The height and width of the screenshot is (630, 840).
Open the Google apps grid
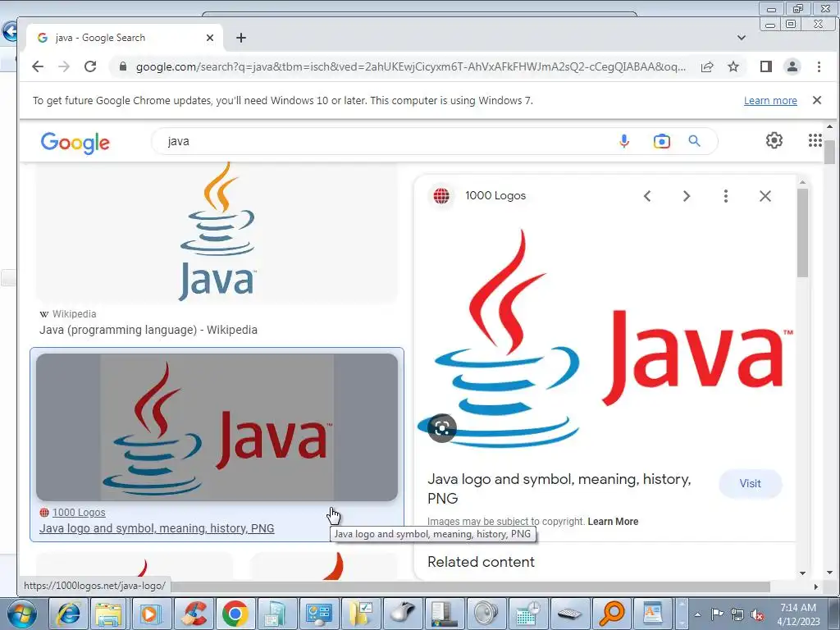tap(815, 140)
